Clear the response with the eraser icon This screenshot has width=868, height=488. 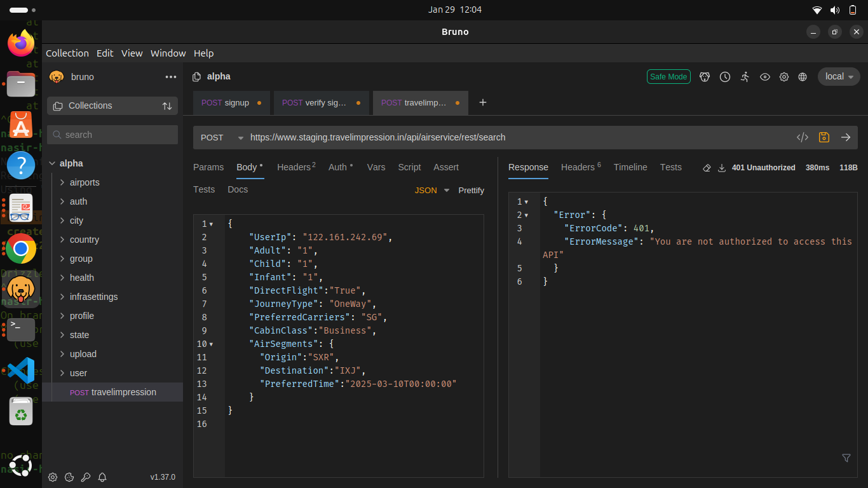tap(707, 168)
